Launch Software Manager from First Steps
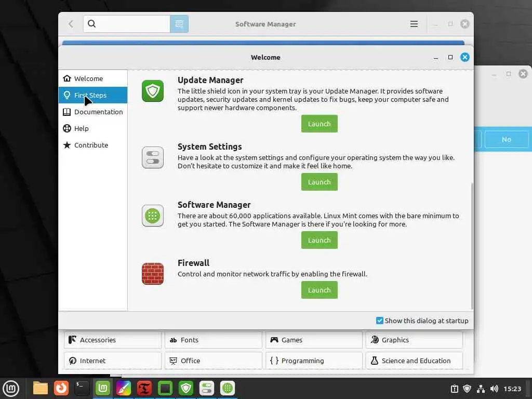This screenshot has width=532, height=399. (320, 240)
